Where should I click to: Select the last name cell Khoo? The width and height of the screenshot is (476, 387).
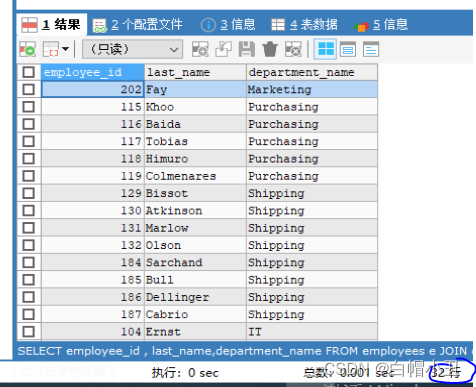pos(195,107)
